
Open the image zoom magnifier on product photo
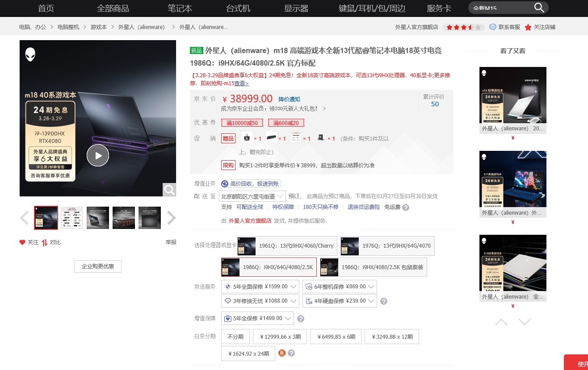[169, 190]
